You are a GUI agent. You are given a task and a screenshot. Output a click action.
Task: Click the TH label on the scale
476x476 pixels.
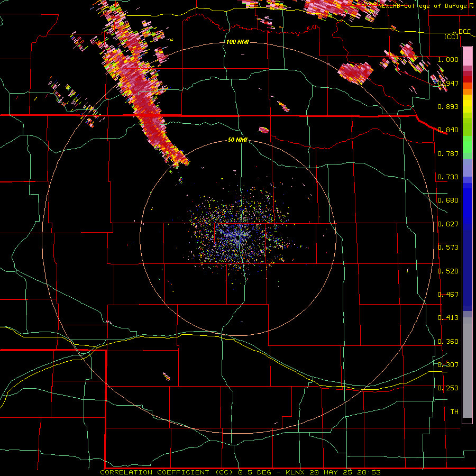click(x=454, y=412)
